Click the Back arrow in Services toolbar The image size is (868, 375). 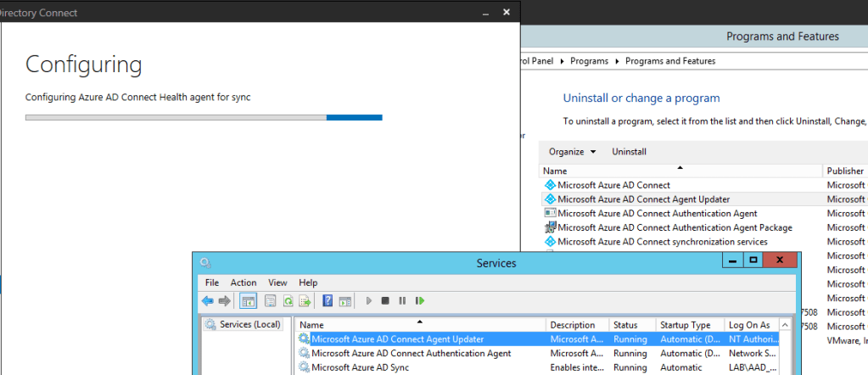coord(208,300)
